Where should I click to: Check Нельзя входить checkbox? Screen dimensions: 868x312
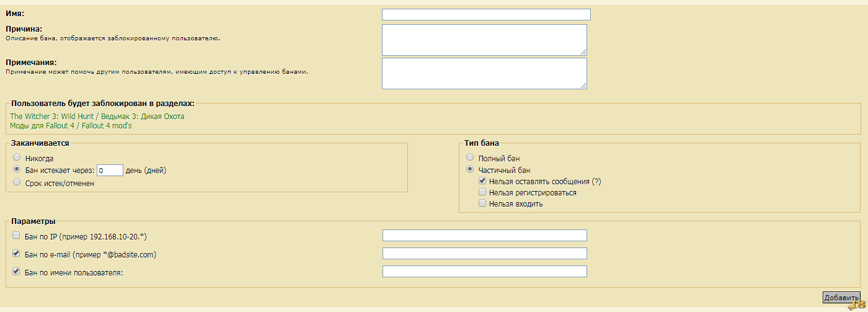pos(482,203)
